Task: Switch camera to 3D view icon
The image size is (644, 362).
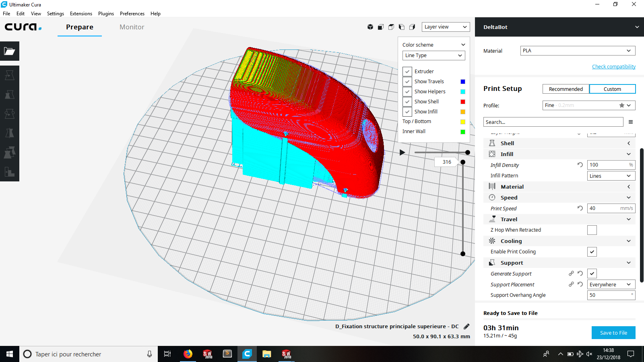Action: coord(370,27)
